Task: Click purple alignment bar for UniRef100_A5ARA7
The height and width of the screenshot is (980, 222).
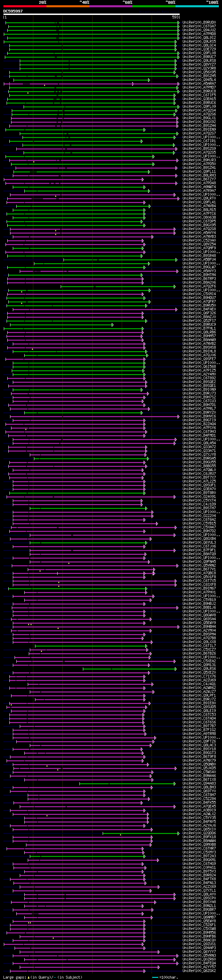Action: (x=92, y=84)
